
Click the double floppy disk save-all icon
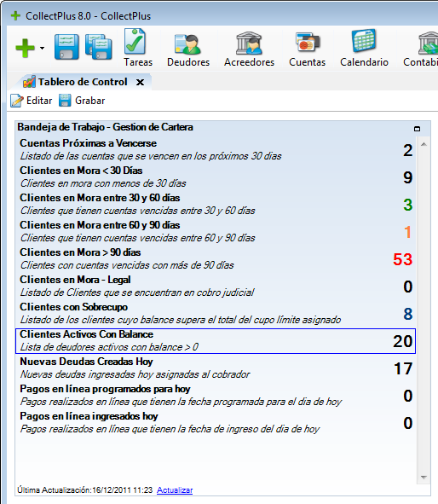[x=99, y=47]
